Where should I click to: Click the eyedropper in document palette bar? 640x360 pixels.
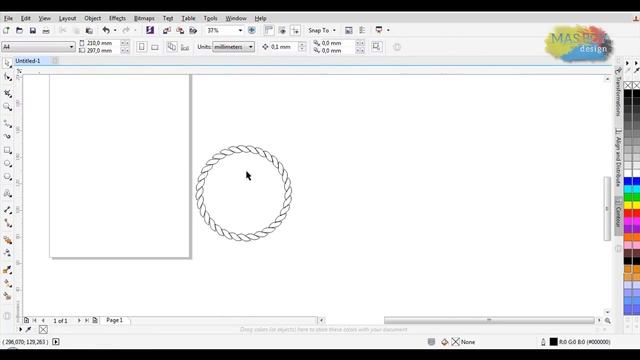pos(29,329)
